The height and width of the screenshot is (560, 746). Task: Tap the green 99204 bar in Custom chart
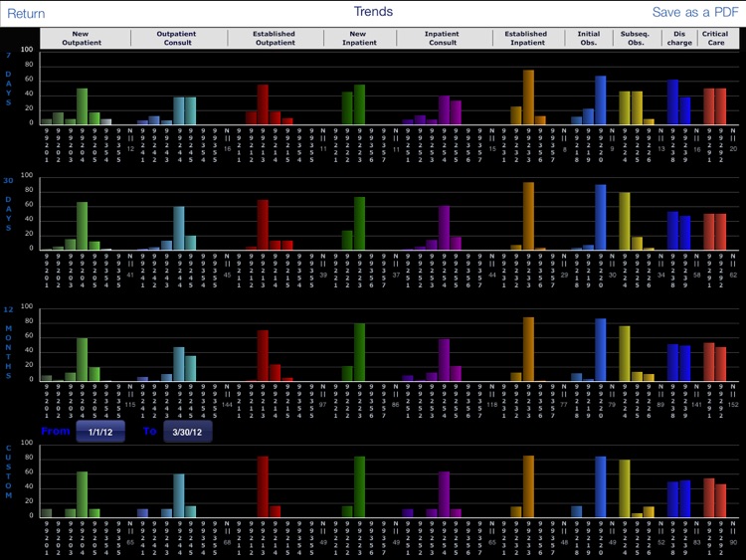[x=83, y=494]
